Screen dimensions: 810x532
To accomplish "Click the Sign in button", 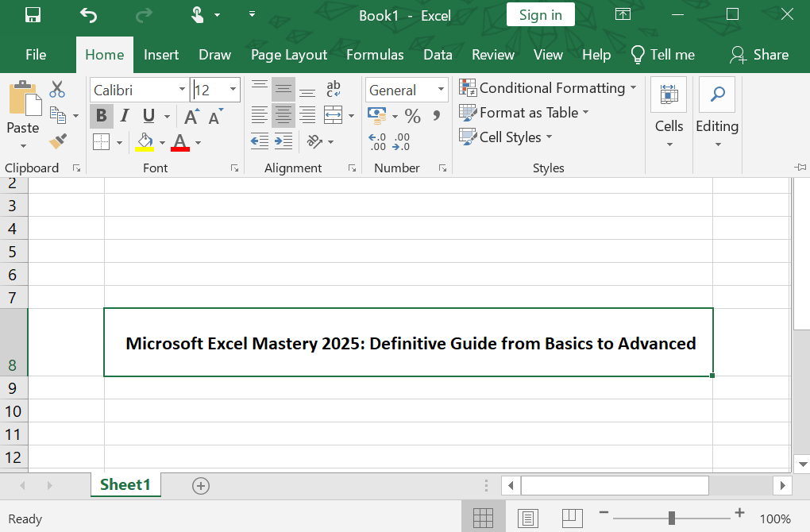I will pyautogui.click(x=540, y=15).
